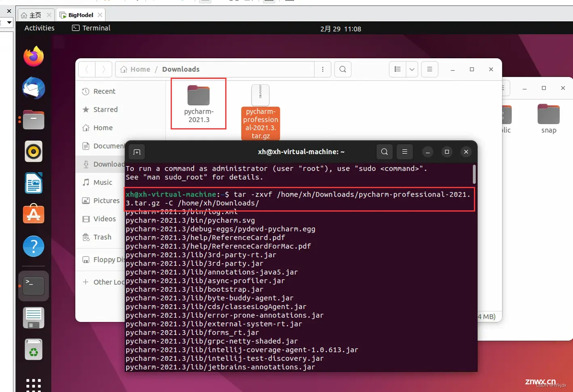Image resolution: width=573 pixels, height=392 pixels.
Task: Launch Rhythmbox music player
Action: pyautogui.click(x=34, y=151)
